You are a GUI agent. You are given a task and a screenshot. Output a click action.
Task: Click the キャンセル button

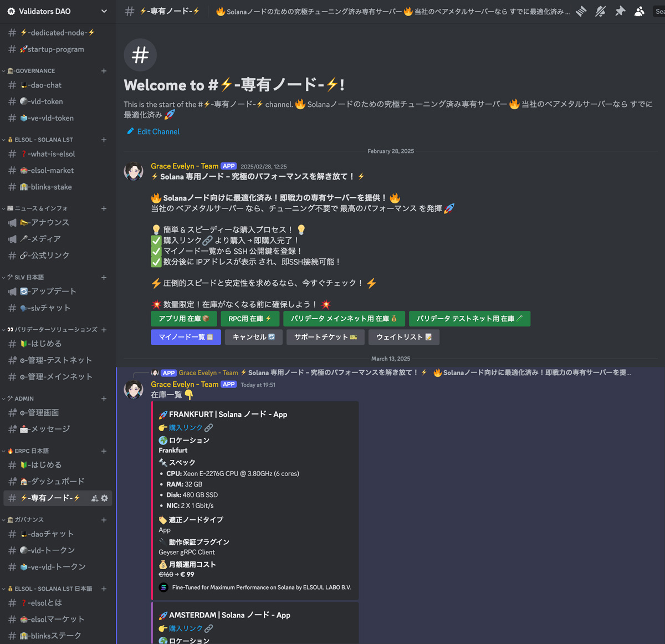[x=254, y=337]
